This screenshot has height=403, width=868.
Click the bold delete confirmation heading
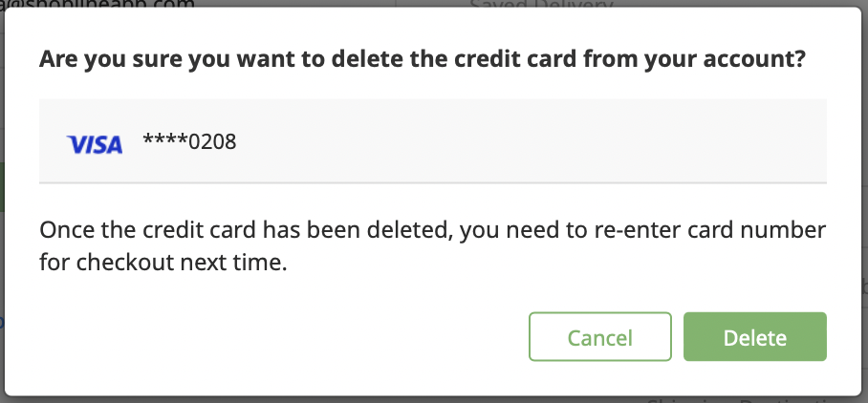tap(422, 58)
